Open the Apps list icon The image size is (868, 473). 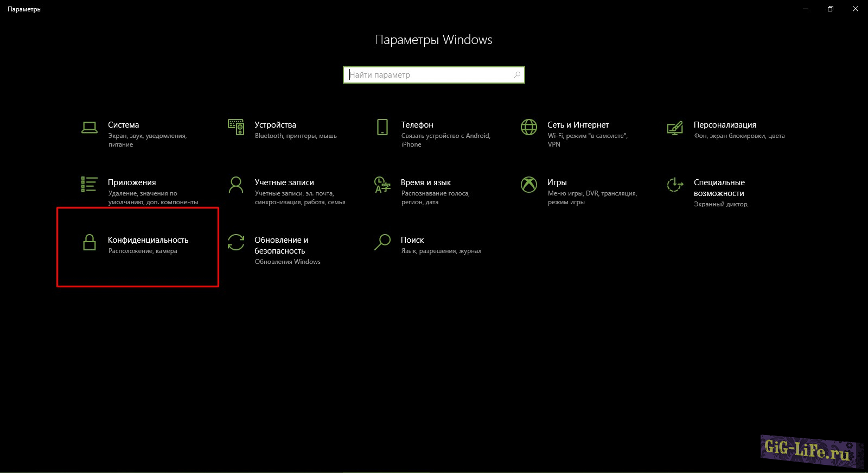pos(90,185)
